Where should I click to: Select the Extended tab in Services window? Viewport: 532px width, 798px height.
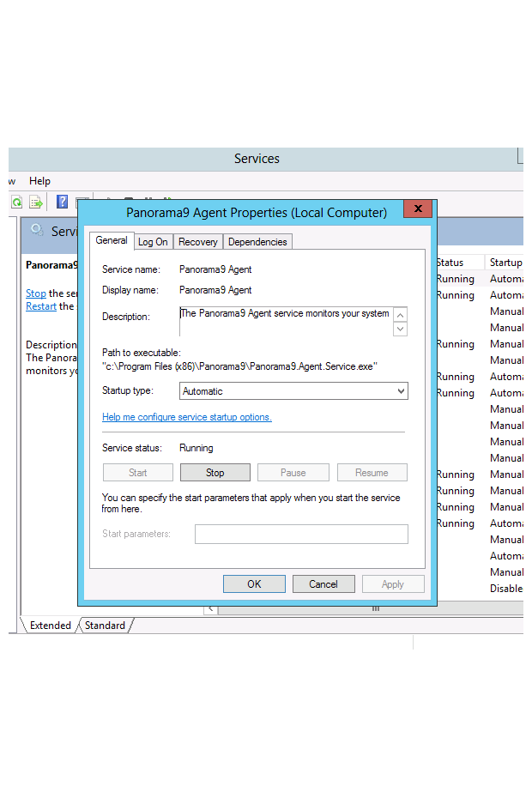(51, 626)
